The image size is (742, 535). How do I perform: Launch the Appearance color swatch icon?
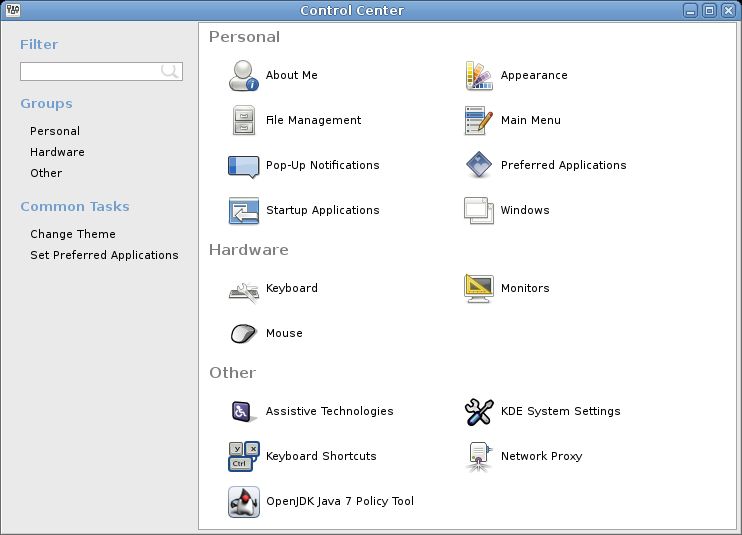pos(479,75)
